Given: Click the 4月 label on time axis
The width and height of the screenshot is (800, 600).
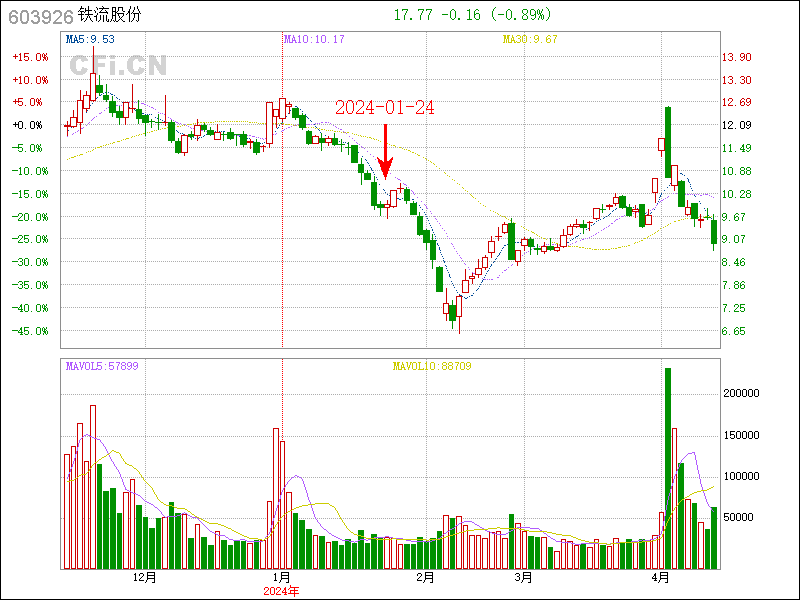Looking at the screenshot, I should (660, 577).
